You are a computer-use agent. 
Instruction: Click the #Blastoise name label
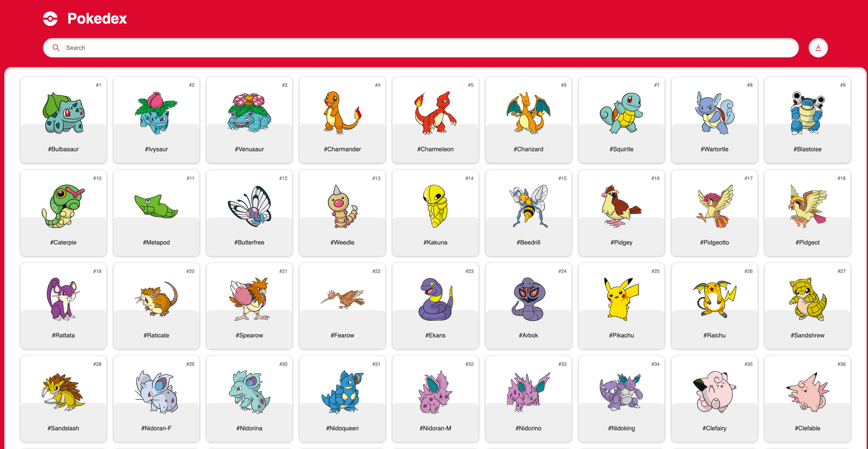[x=807, y=149]
